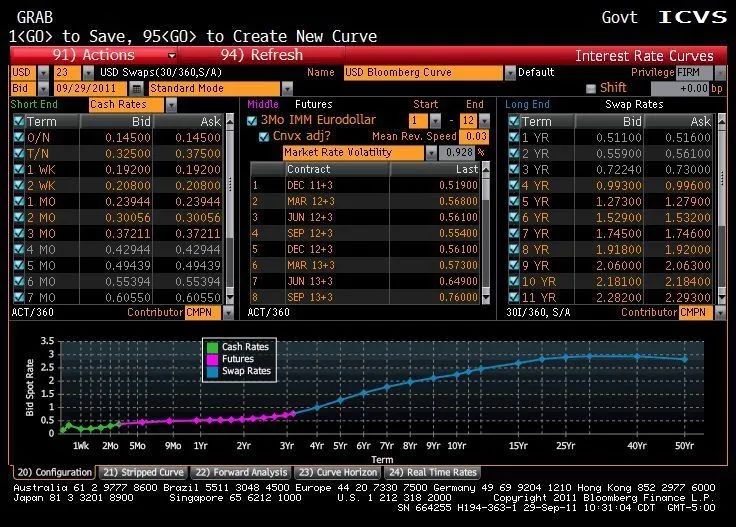
Task: Open the Market Rate Volatility dropdown
Action: pyautogui.click(x=431, y=153)
